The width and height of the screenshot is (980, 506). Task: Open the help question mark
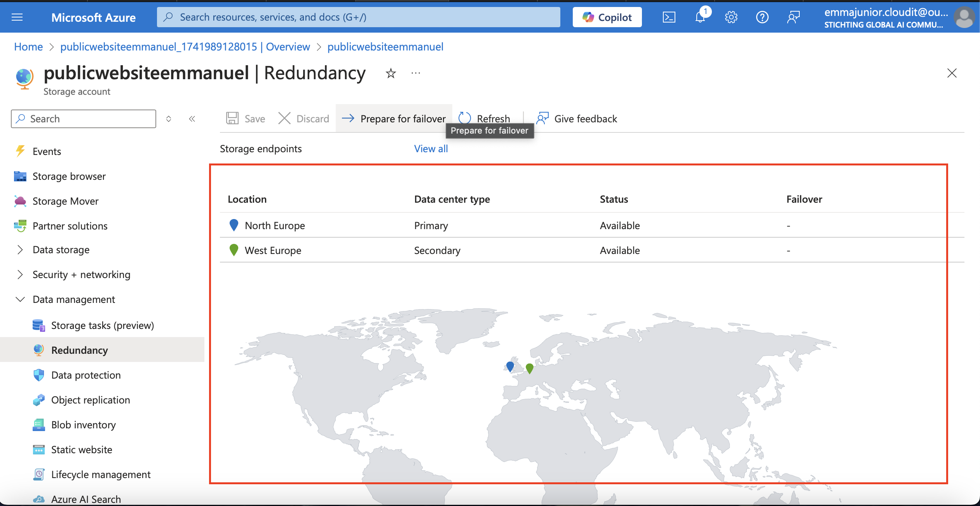point(762,17)
